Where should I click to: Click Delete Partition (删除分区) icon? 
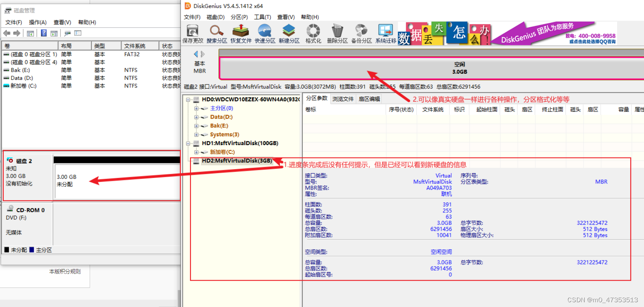(x=337, y=34)
